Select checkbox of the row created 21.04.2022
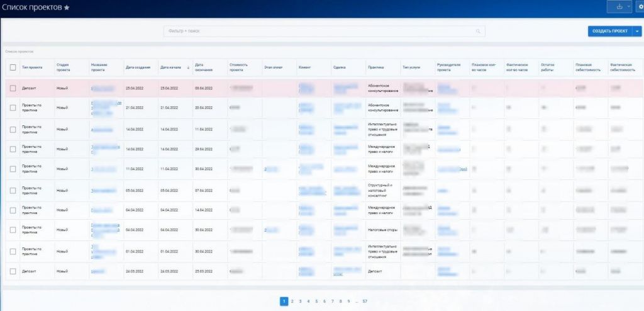The width and height of the screenshot is (644, 311). pos(13,108)
